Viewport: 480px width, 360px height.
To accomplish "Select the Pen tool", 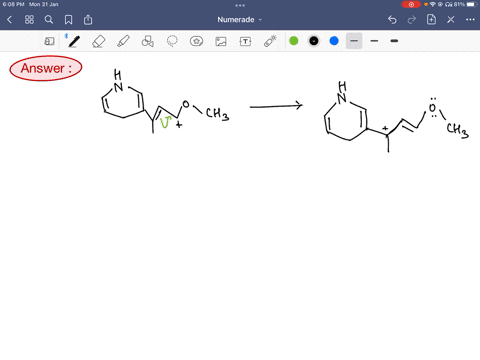I will [74, 41].
